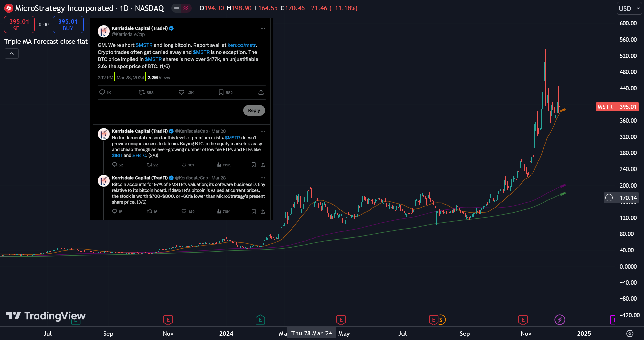Click the retweet icon with 16 on tweet 3/6
The image size is (644, 340).
(149, 211)
